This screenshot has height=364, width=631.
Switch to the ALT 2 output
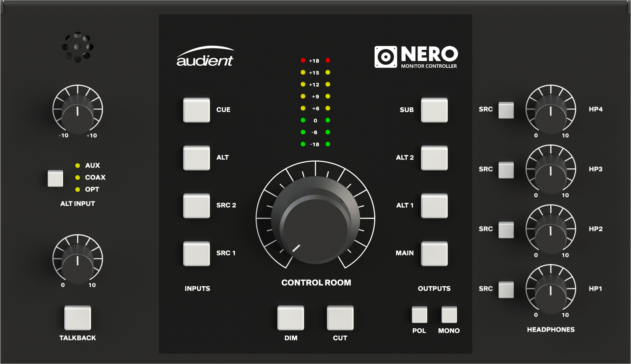pyautogui.click(x=434, y=158)
